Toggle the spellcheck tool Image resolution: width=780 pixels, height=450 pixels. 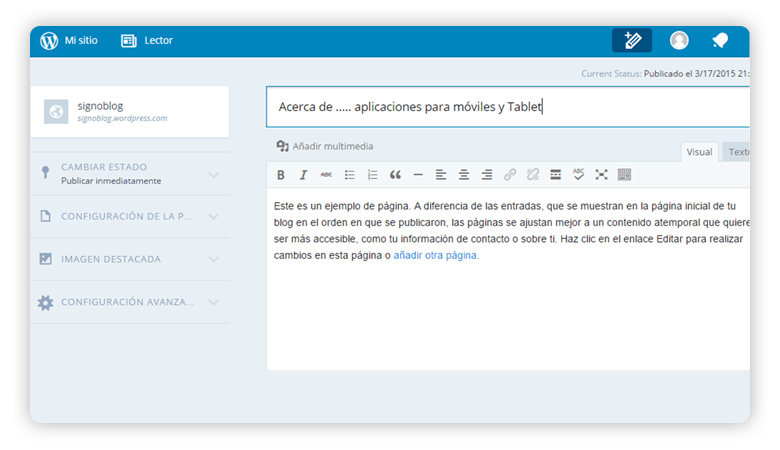point(579,175)
